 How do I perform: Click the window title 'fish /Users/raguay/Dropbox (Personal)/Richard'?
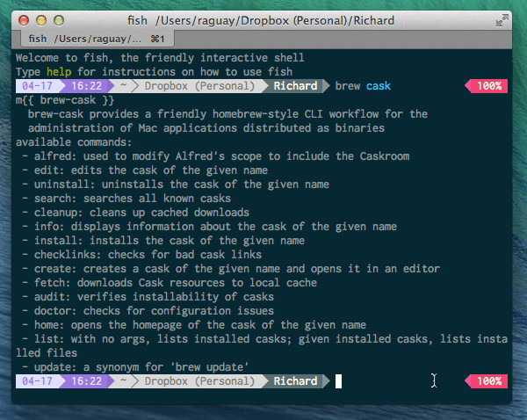(261, 20)
